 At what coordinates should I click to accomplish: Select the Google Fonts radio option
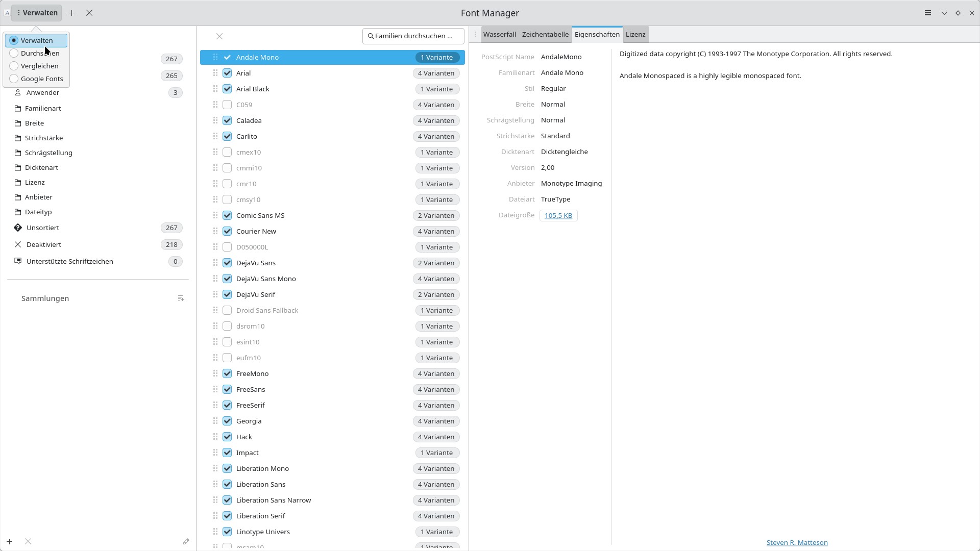tap(36, 79)
